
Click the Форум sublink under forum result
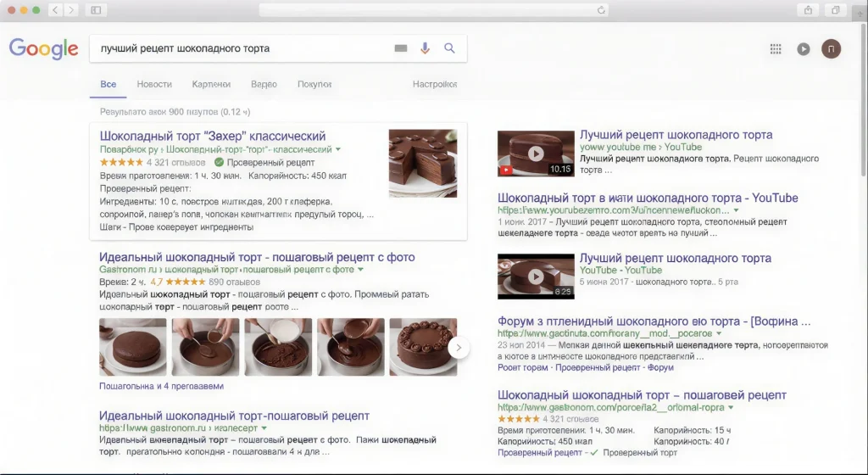[x=659, y=367]
